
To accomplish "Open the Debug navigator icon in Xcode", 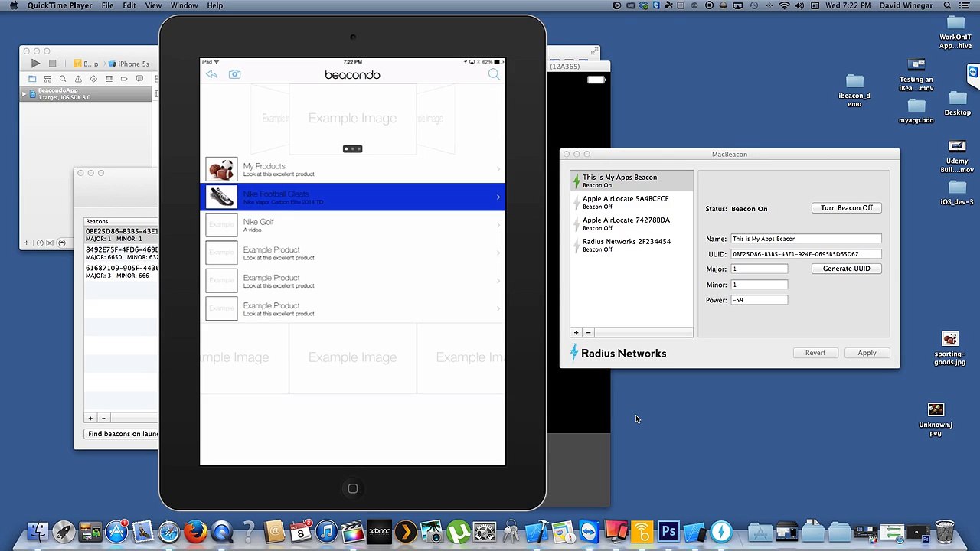I will click(x=109, y=79).
